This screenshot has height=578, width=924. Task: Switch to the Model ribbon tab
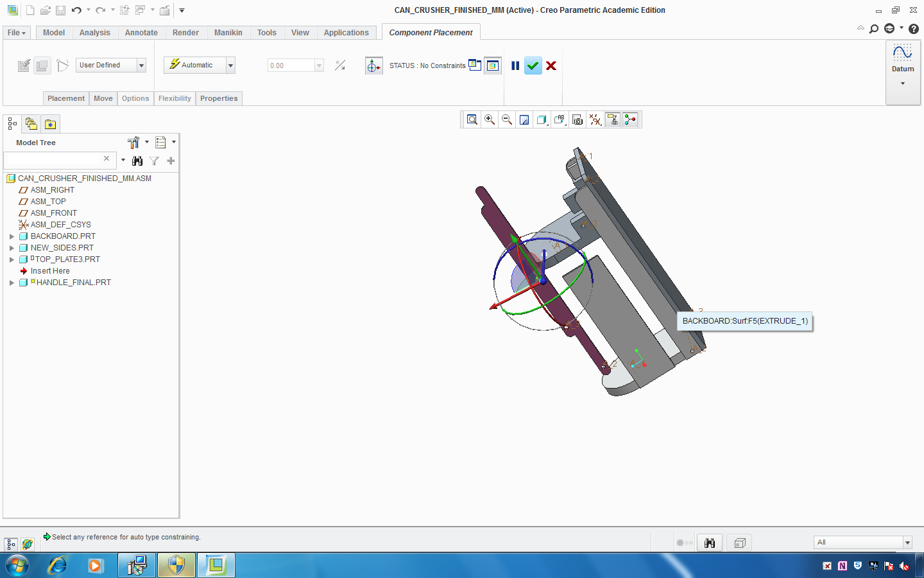[x=54, y=33]
